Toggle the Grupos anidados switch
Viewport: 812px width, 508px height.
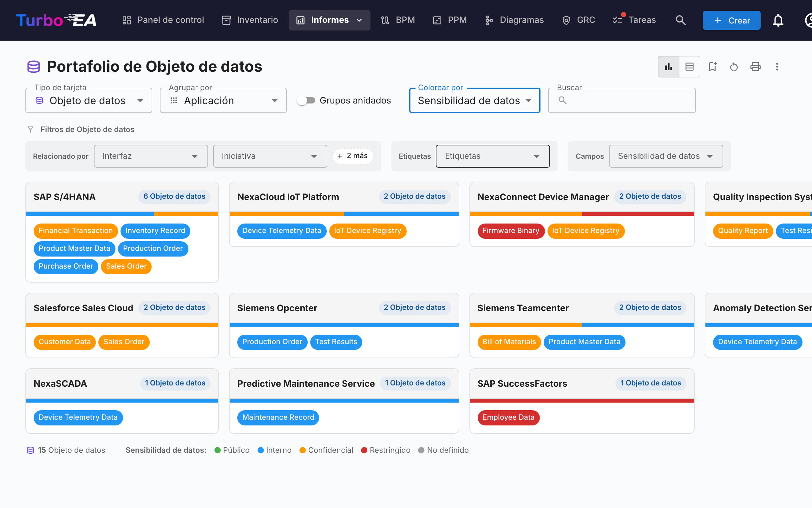[306, 100]
